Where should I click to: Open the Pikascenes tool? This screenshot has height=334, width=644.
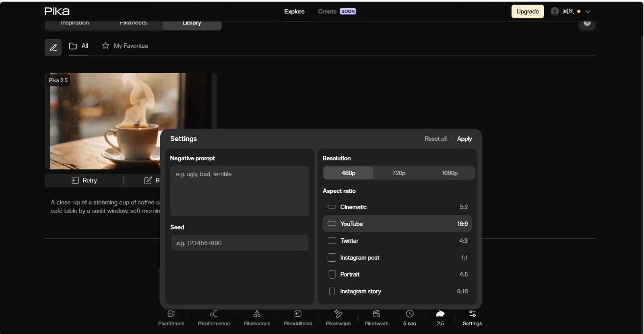click(257, 318)
